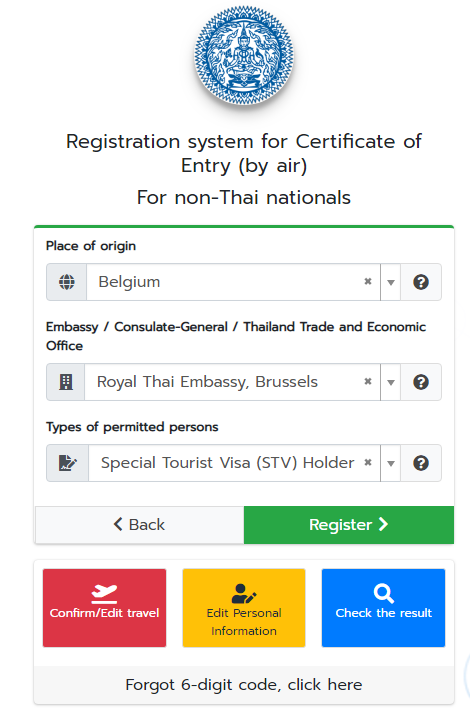
Task: Go Back to the previous step
Action: point(139,524)
